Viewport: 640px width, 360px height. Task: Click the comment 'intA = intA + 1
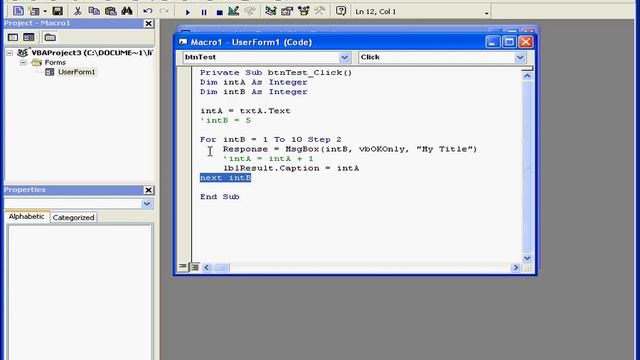tap(268, 159)
